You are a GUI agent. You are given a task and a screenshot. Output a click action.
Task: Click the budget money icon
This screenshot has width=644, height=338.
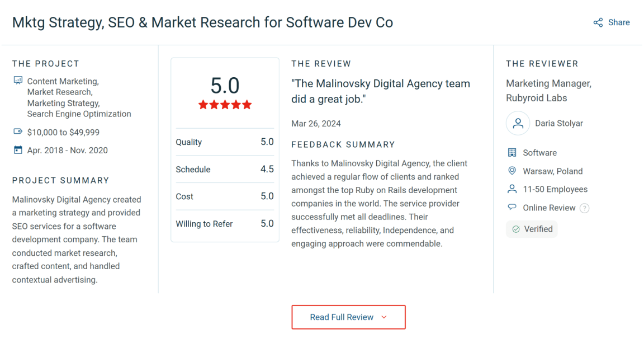(x=18, y=133)
